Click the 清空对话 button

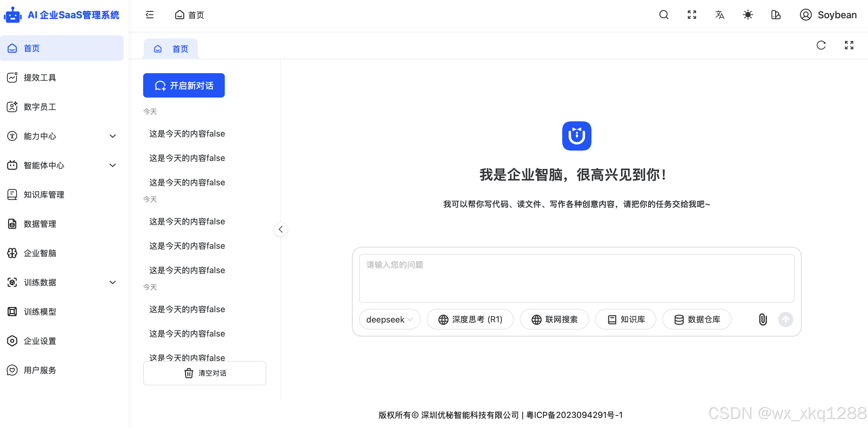[x=205, y=373]
